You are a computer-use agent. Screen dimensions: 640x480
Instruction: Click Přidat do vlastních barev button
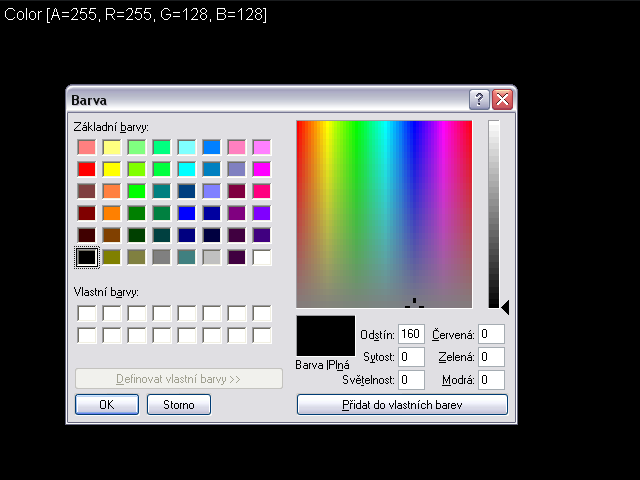[402, 404]
